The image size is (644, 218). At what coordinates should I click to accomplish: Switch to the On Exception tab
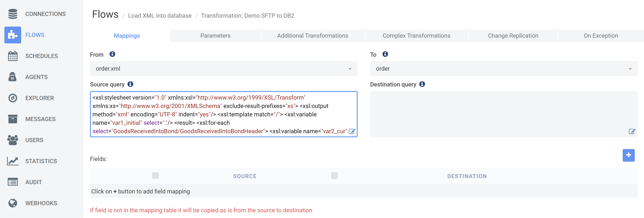[601, 36]
